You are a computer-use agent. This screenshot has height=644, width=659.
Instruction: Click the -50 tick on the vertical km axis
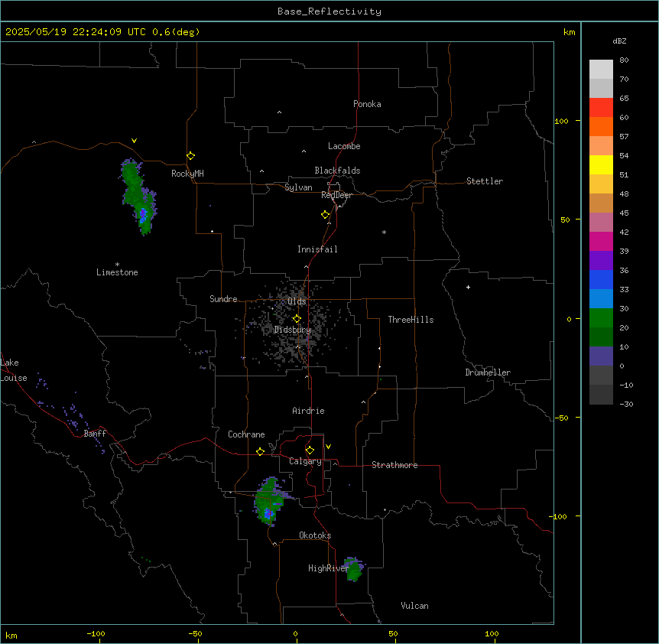561,418
